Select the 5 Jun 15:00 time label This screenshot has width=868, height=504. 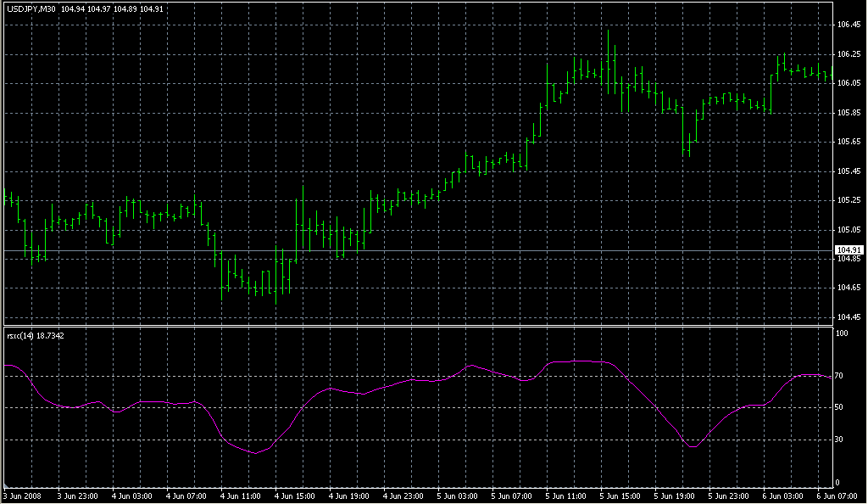click(621, 496)
